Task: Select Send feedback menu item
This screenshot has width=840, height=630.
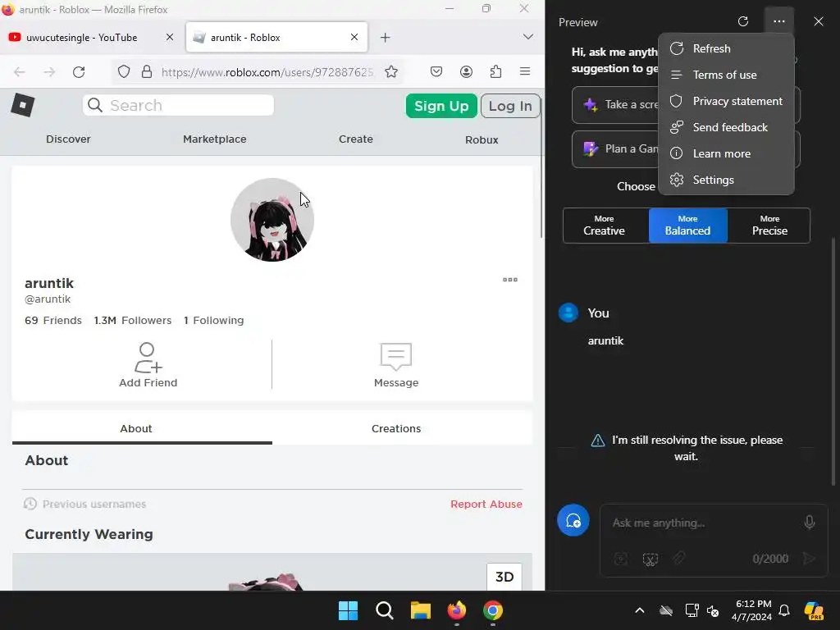Action: (x=726, y=127)
